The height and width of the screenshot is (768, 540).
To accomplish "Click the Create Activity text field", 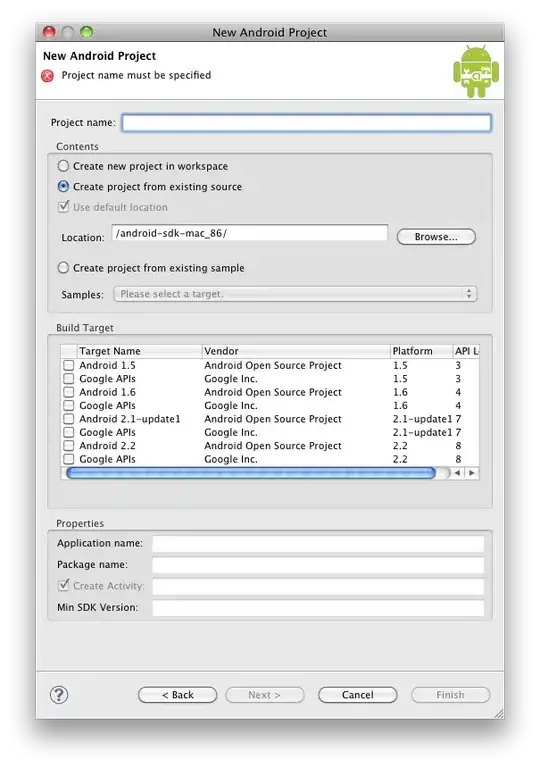I will (x=318, y=586).
